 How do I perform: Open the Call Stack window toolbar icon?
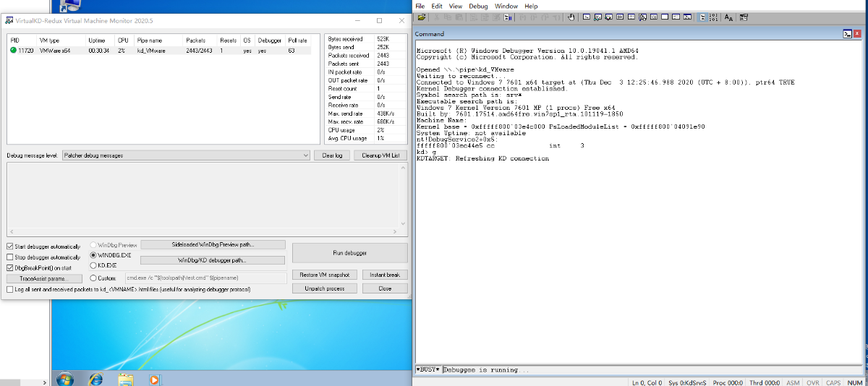click(x=642, y=17)
